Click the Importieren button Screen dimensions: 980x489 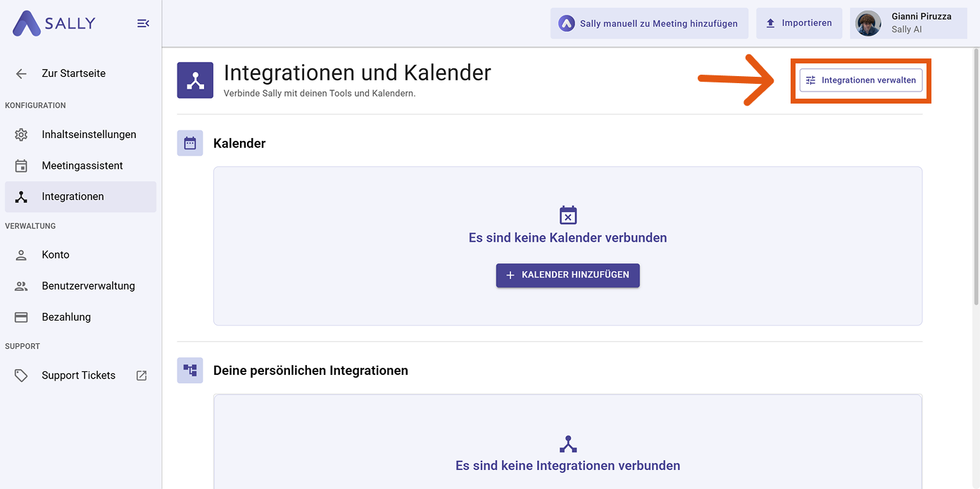(x=799, y=23)
